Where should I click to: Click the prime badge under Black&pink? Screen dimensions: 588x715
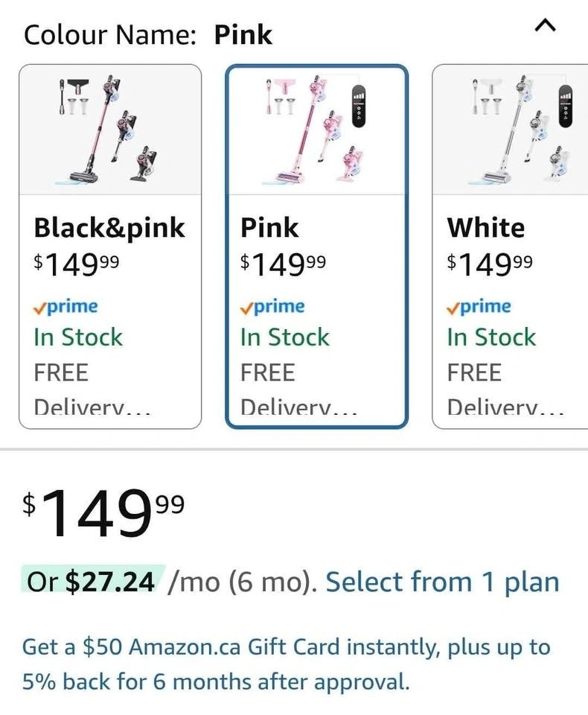pyautogui.click(x=65, y=306)
